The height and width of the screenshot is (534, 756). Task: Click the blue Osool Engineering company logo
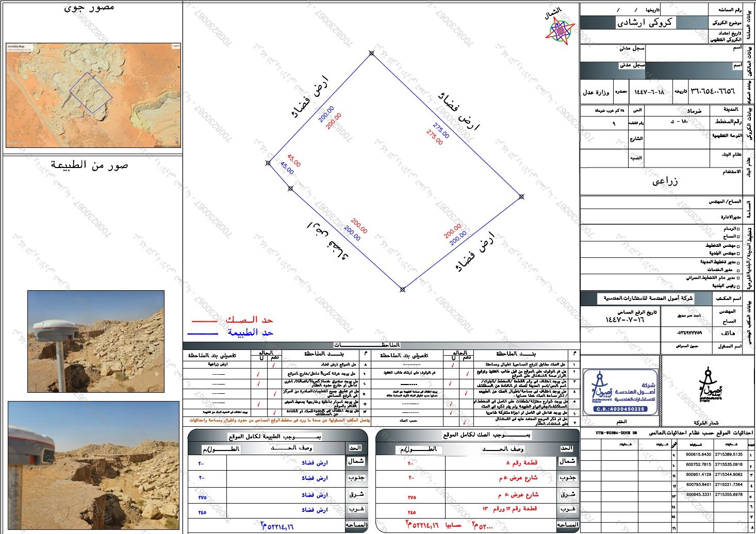(621, 392)
